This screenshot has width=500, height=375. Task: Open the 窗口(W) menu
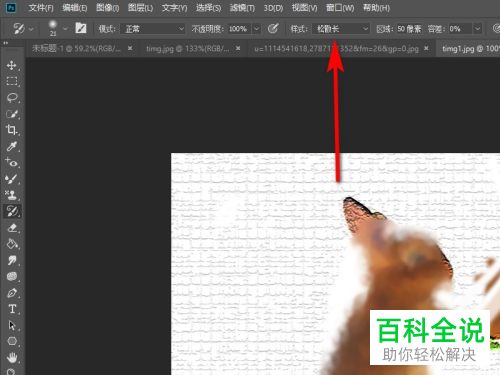click(x=340, y=8)
